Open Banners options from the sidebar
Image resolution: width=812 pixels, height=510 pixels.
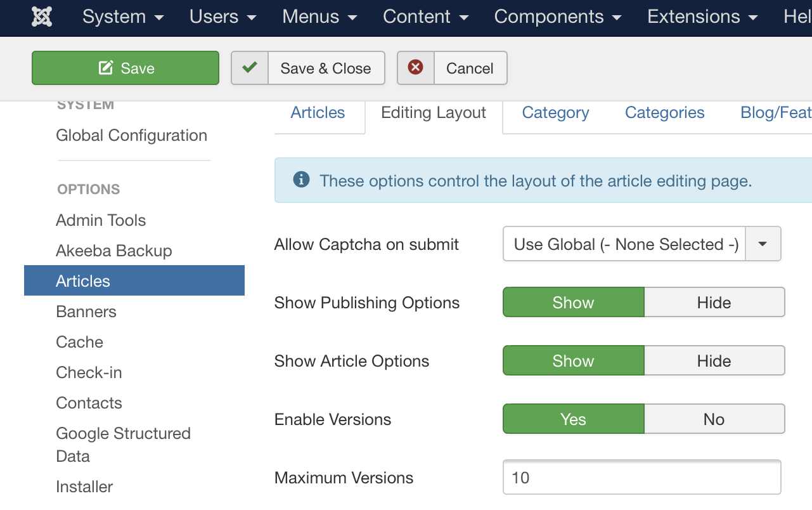86,311
